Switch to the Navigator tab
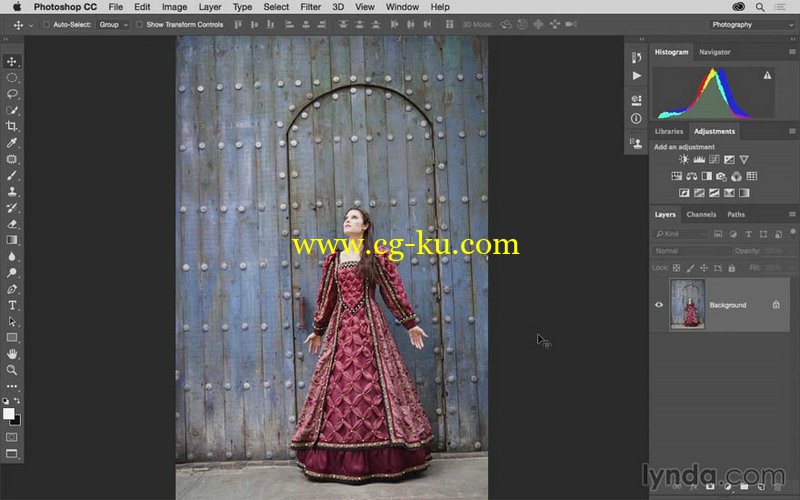800x500 pixels. 714,52
